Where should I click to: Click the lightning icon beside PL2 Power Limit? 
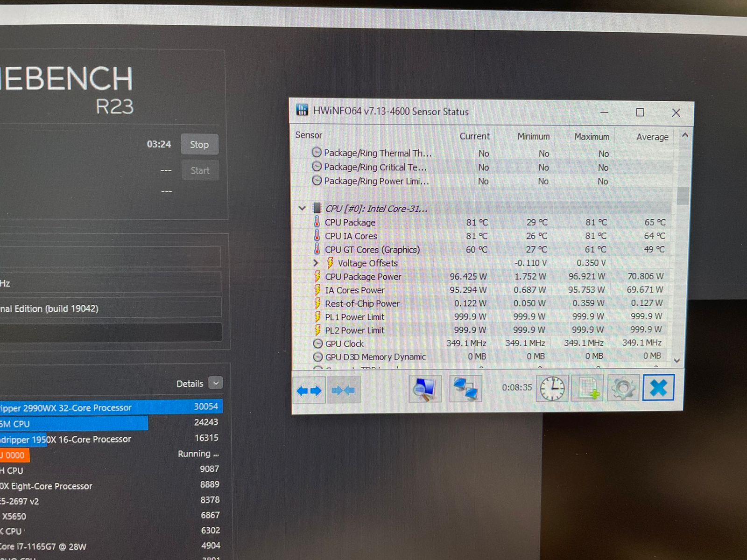click(317, 330)
